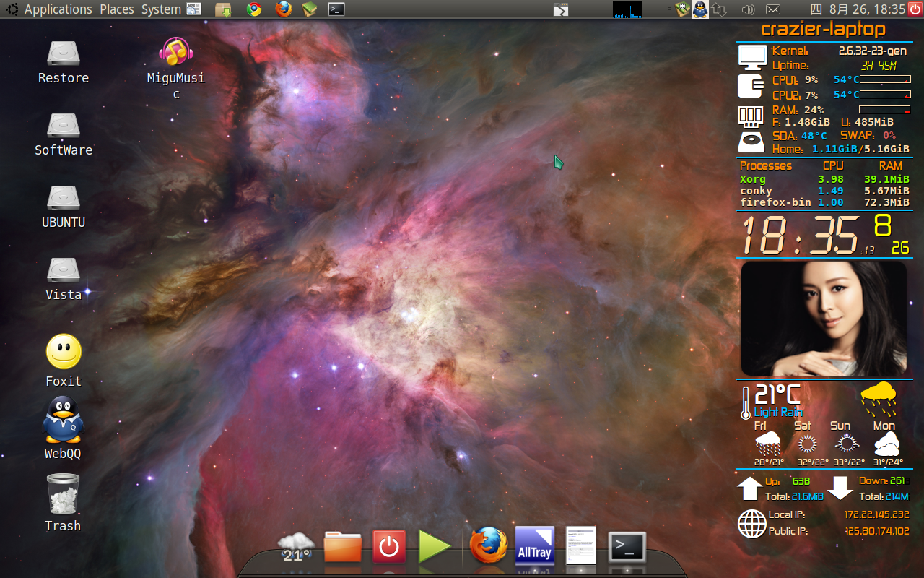Open the Applications menu
Image resolution: width=924 pixels, height=578 pixels.
pos(58,9)
